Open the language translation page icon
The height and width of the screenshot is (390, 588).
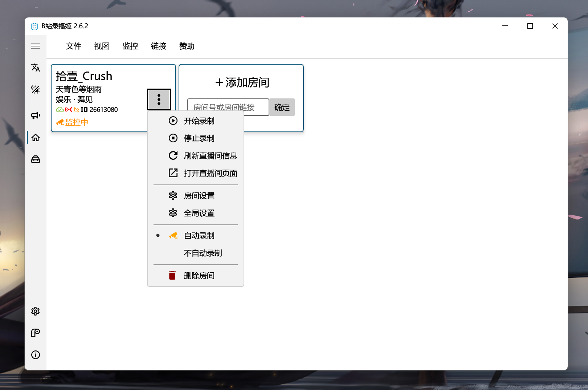[x=36, y=68]
